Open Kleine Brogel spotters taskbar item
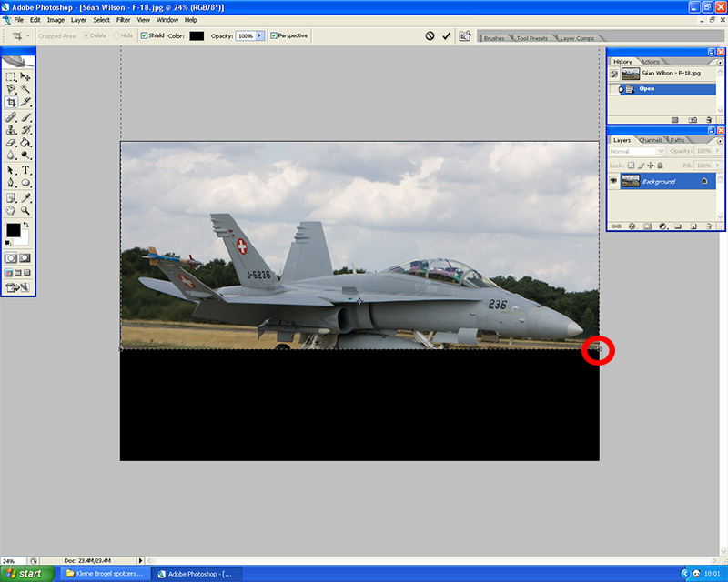728x582 pixels. pyautogui.click(x=105, y=574)
